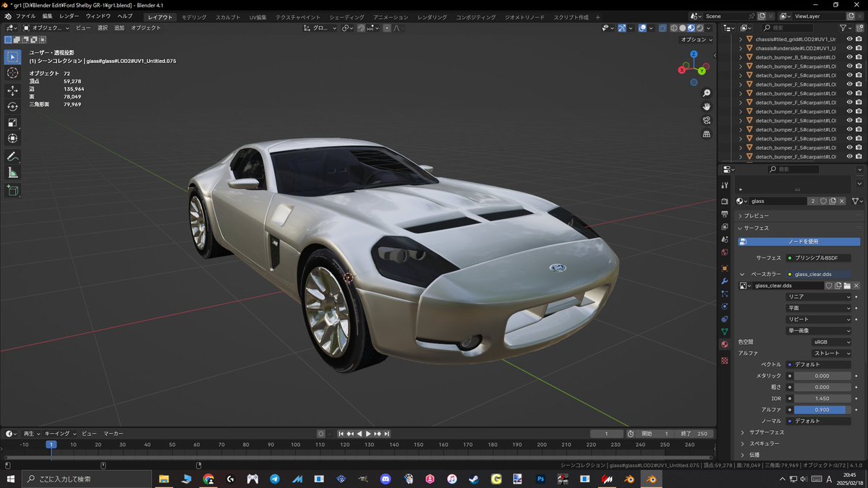
Task: Click the viewport zoom magnifier icon
Action: (707, 93)
